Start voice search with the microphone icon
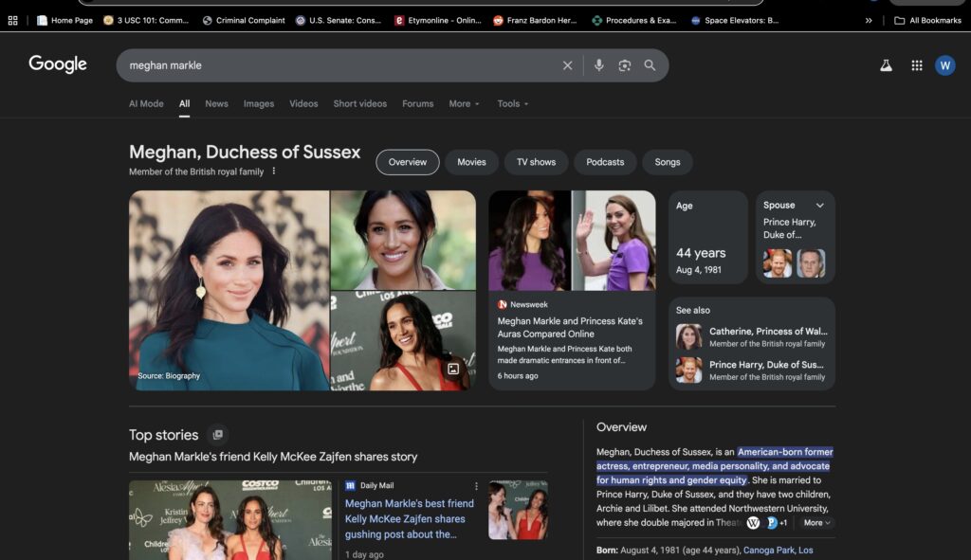This screenshot has width=971, height=560. click(598, 65)
